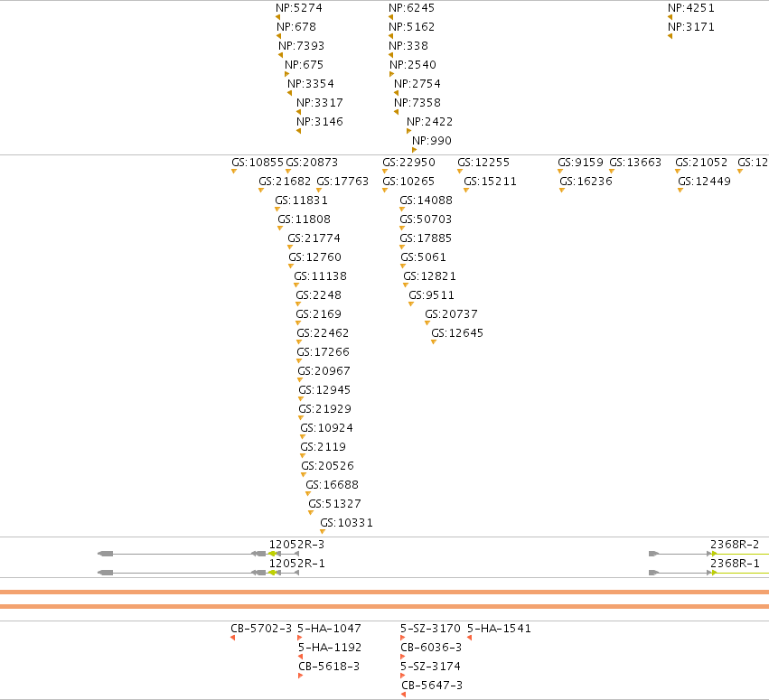Click the GS:13663 label

(635, 163)
